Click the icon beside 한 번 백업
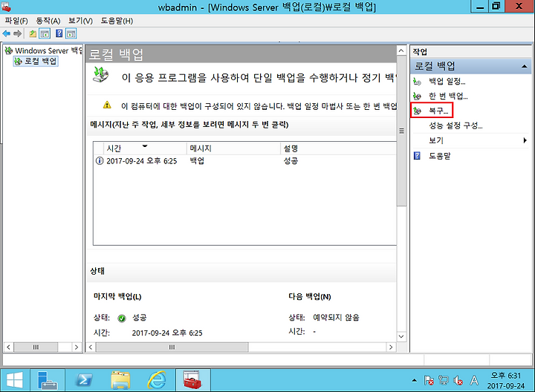This screenshot has height=392, width=535. coord(417,97)
